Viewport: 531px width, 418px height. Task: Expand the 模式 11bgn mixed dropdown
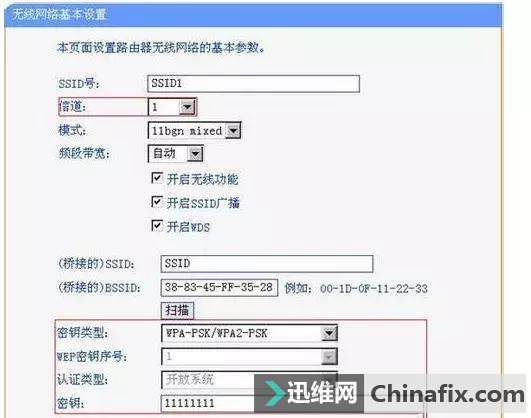click(x=233, y=131)
